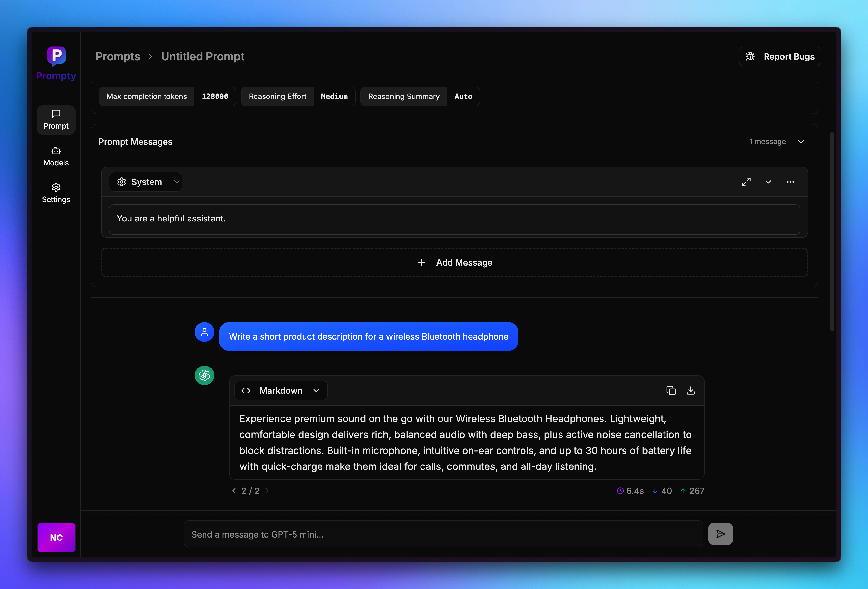
Task: Click the user avatar icon in chat
Action: (x=204, y=332)
